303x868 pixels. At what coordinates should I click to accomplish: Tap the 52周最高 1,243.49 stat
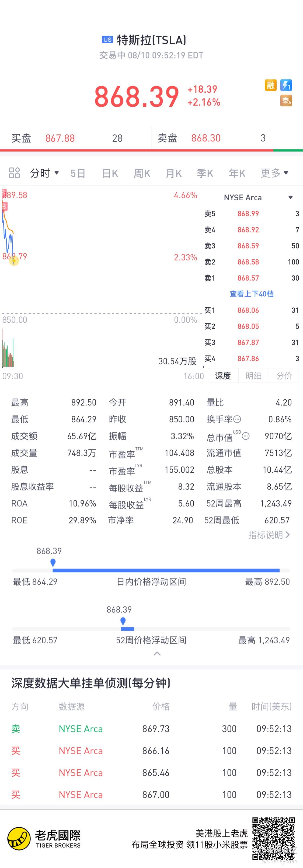[x=249, y=503]
